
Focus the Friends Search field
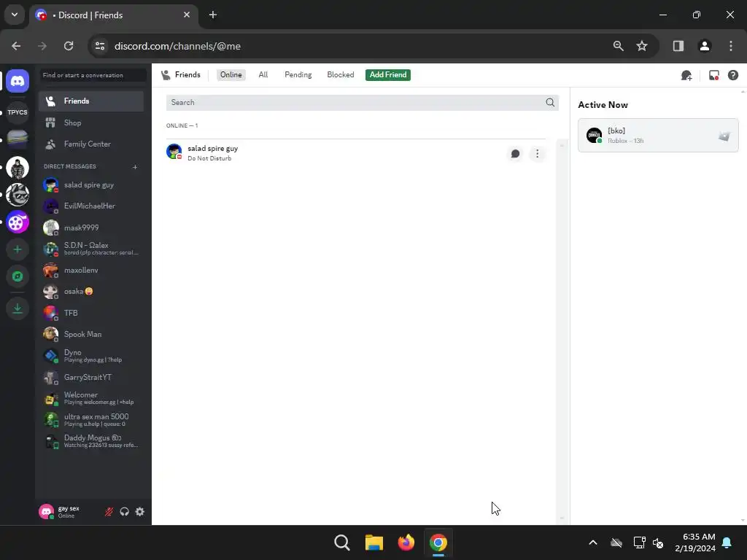click(362, 102)
